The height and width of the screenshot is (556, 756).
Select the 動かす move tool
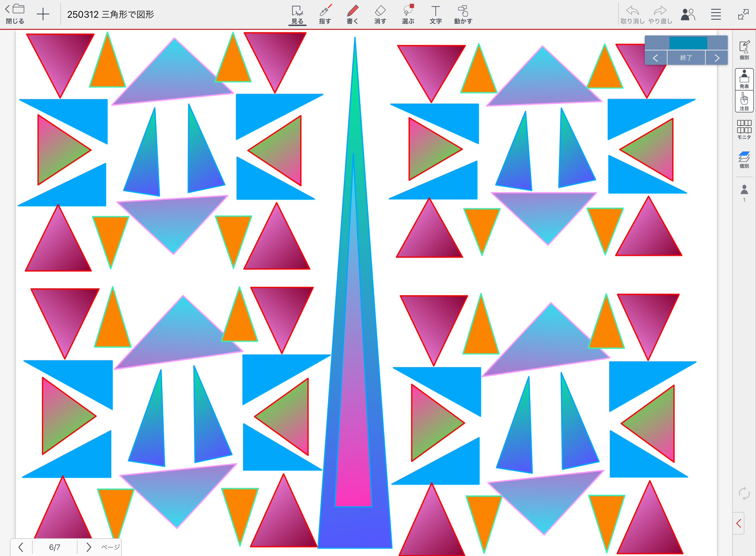[x=463, y=15]
